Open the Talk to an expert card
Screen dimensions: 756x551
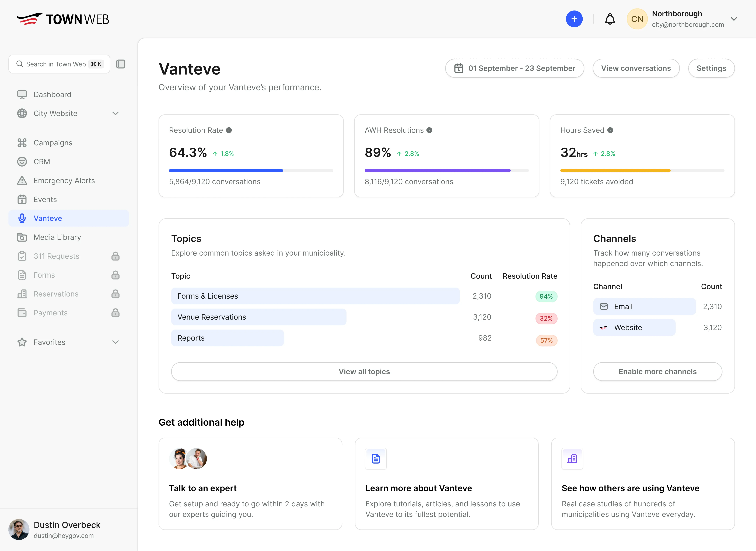pos(250,484)
